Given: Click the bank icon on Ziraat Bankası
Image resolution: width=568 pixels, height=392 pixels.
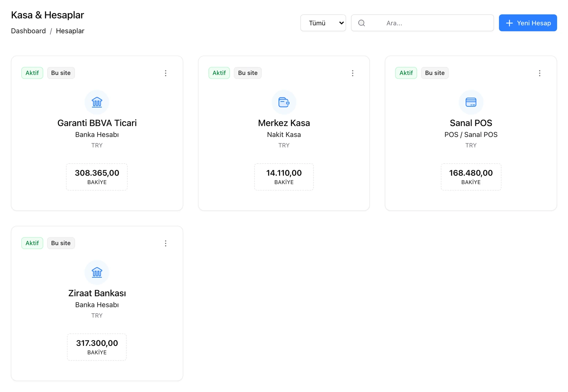Looking at the screenshot, I should tap(97, 272).
